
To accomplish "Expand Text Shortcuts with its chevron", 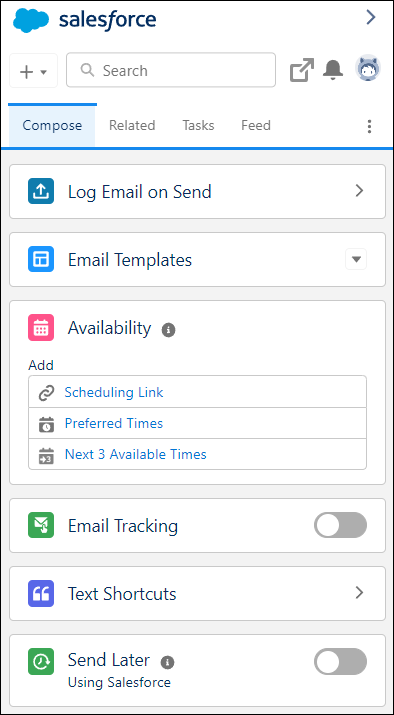I will coord(359,593).
